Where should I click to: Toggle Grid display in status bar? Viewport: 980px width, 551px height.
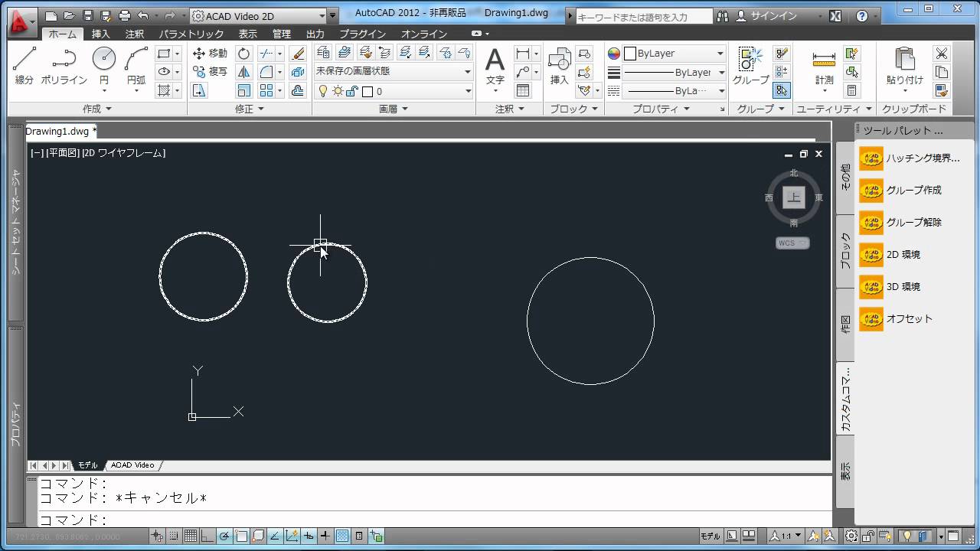coord(190,536)
